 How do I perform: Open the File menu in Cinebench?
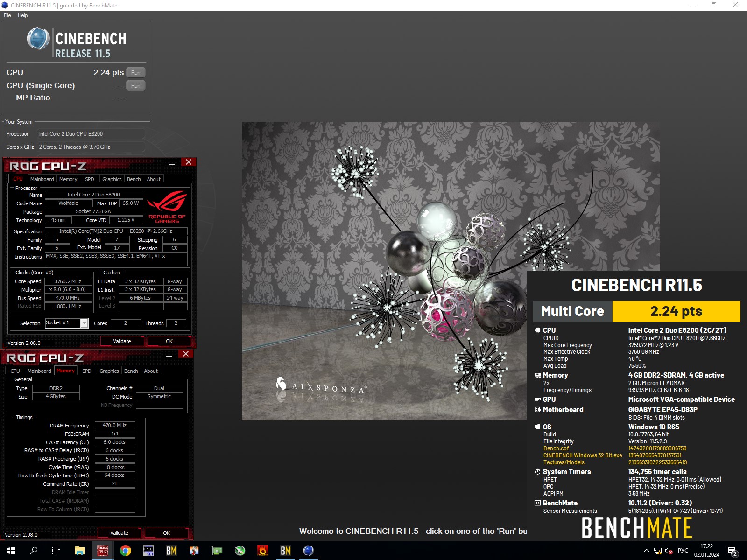click(x=7, y=15)
